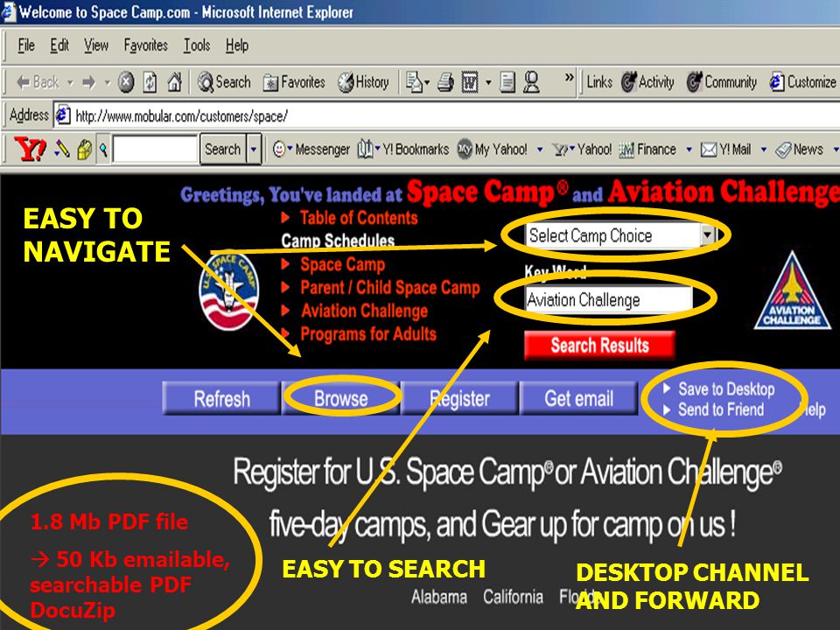The image size is (840, 630).
Task: Open the View menu
Action: pos(96,45)
